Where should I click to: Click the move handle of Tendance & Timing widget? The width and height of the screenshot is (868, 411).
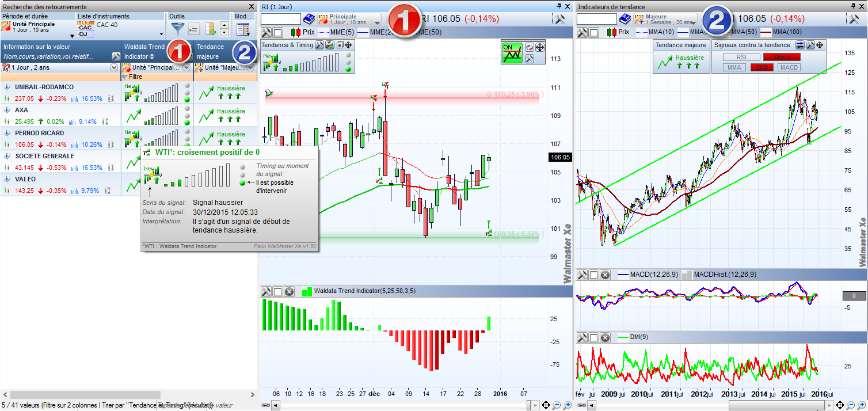coord(348,45)
